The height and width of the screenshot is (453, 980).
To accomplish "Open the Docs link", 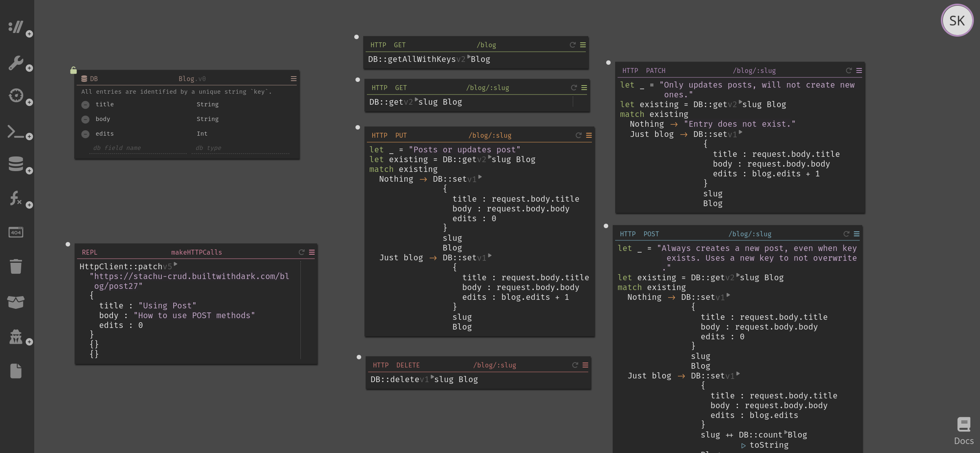I will click(964, 431).
